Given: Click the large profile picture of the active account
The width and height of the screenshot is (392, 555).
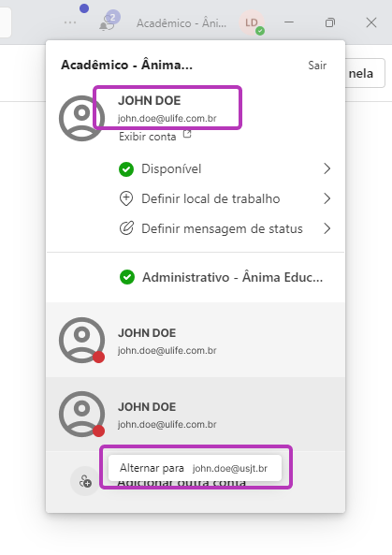Looking at the screenshot, I should point(81,118).
